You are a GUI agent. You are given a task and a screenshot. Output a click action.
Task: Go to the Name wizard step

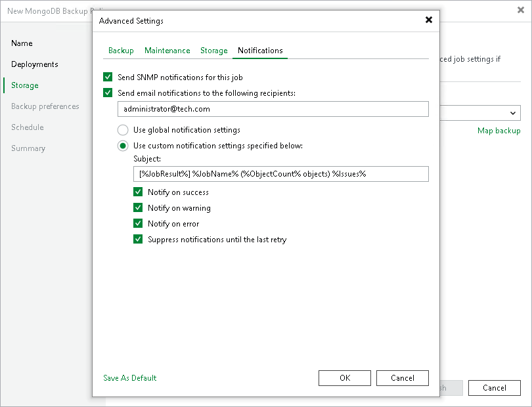click(22, 43)
